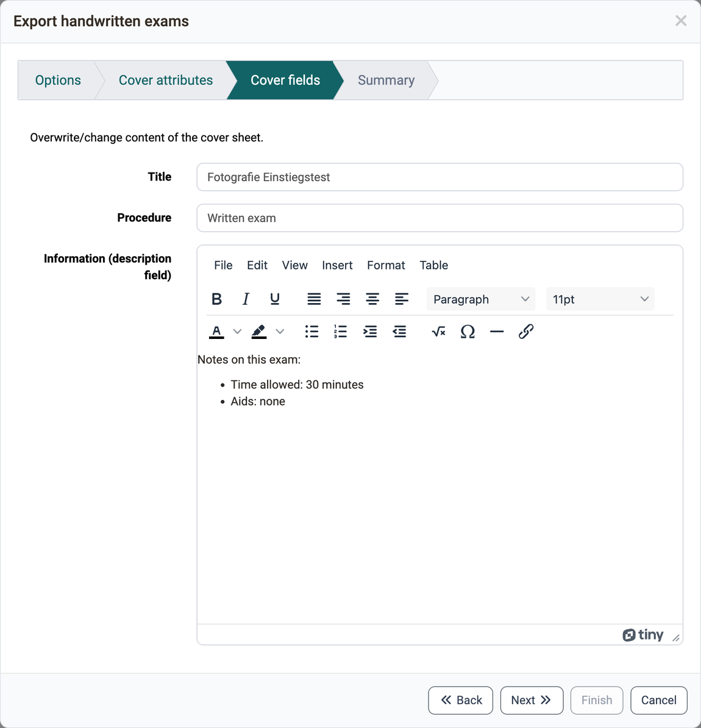Select the Cover fields wizard step
The image size is (701, 728).
(x=285, y=80)
